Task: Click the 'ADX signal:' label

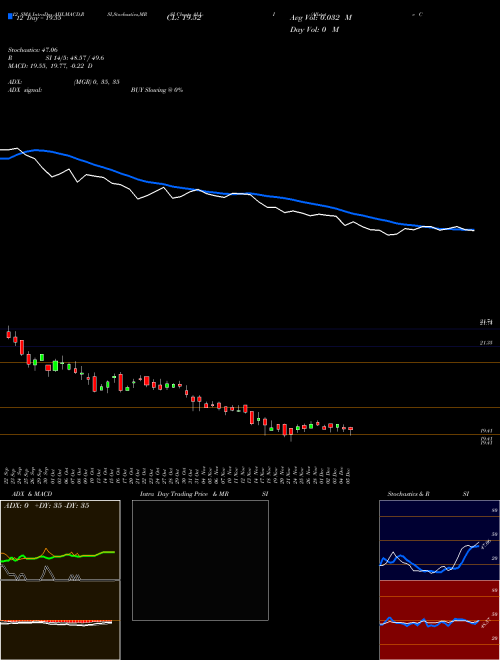Action: (x=25, y=90)
